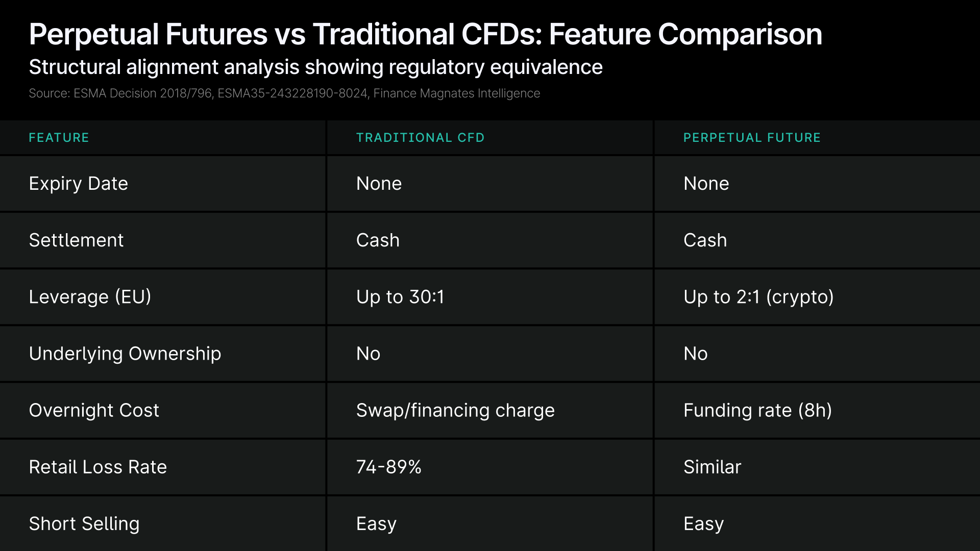Select the Leverage (EU) row label
The image size is (980, 551).
[x=90, y=297]
